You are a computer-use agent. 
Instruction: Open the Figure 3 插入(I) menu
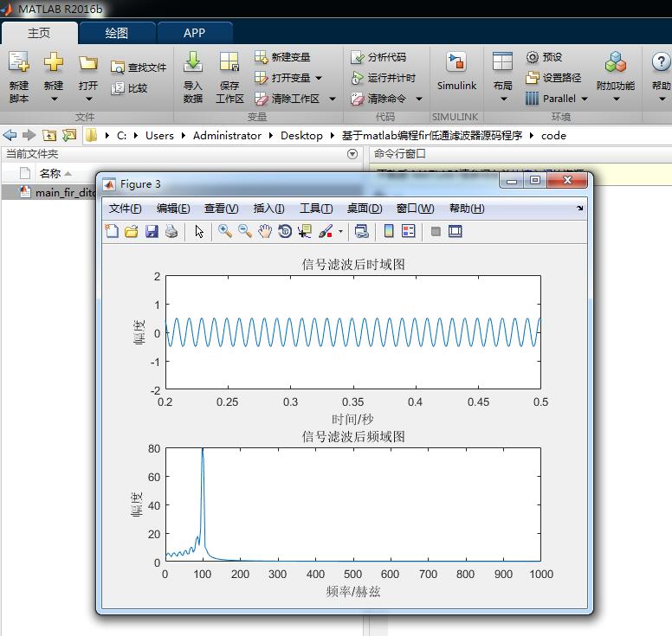click(268, 209)
